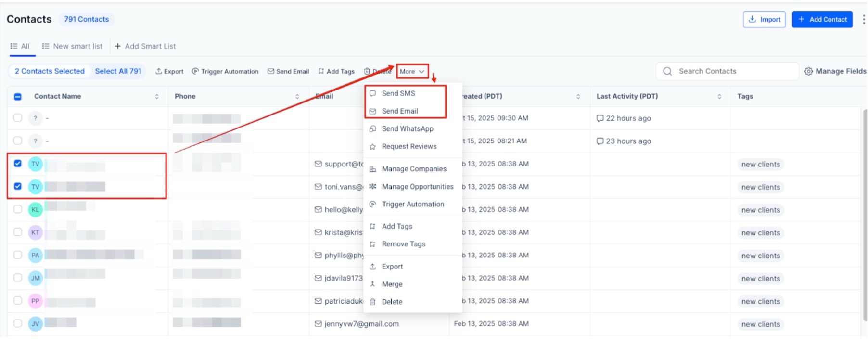Viewport: 868px width, 358px height.
Task: Click the Trigger Automation toolbar icon
Action: pos(195,71)
